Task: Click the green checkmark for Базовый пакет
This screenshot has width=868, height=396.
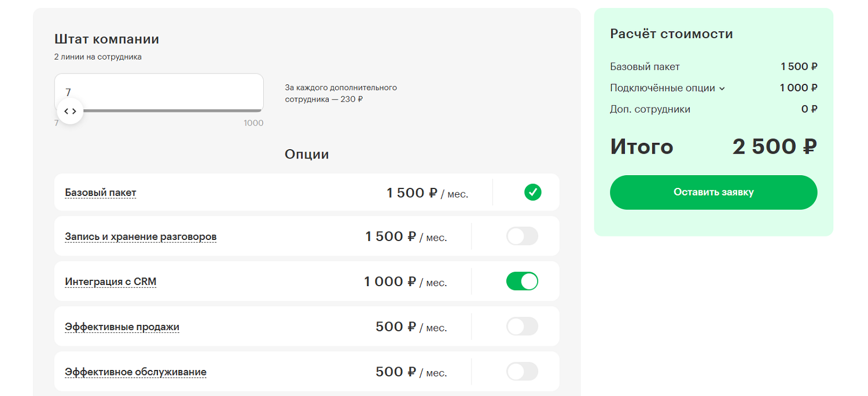Action: coord(532,192)
